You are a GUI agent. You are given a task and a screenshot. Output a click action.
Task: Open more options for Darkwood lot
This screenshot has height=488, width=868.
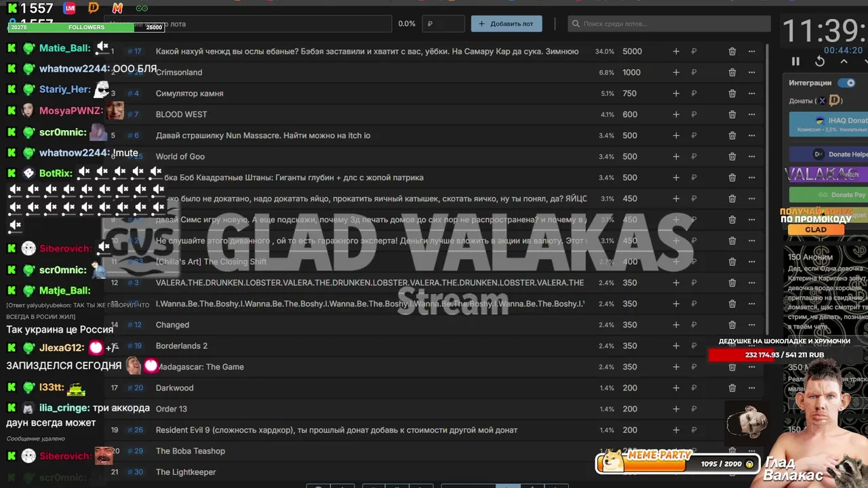(751, 388)
